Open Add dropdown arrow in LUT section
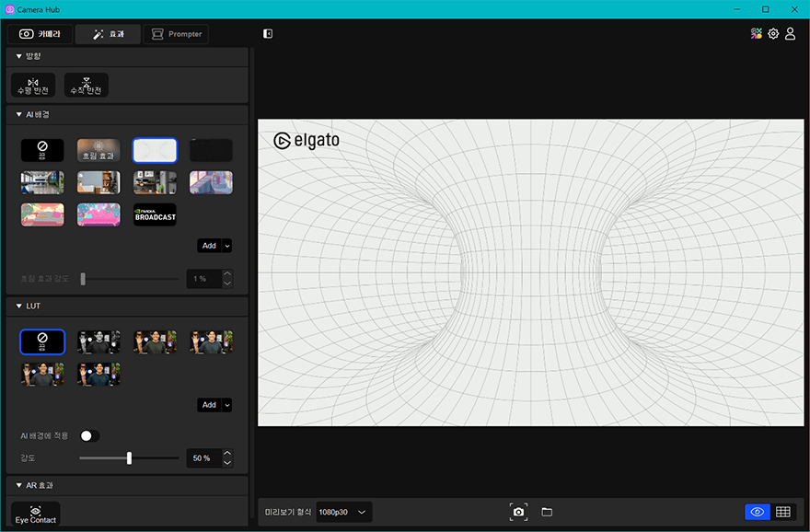This screenshot has height=532, width=810. pyautogui.click(x=227, y=405)
